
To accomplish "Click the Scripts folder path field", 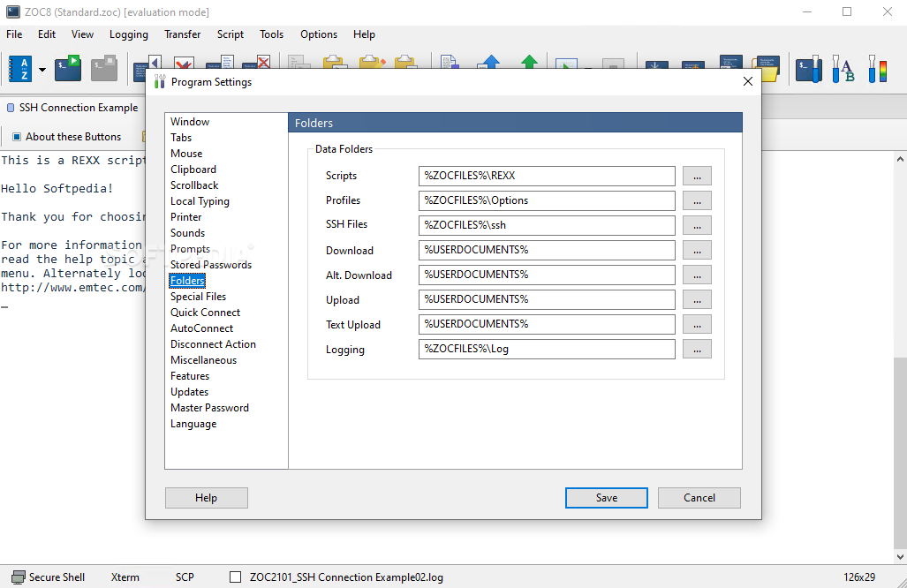I will click(547, 176).
